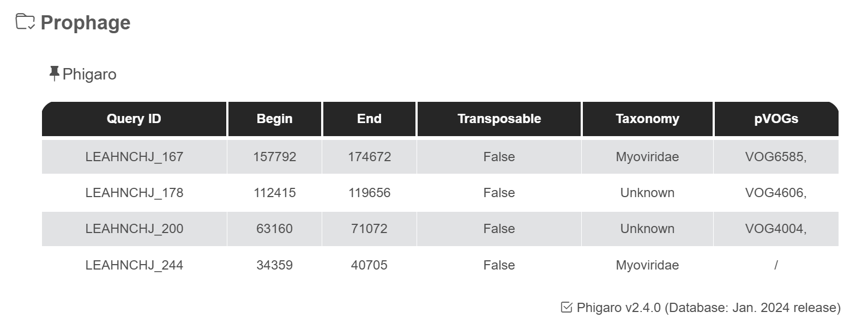Sort by the Query ID column header
The width and height of the screenshot is (868, 318).
[x=134, y=119]
